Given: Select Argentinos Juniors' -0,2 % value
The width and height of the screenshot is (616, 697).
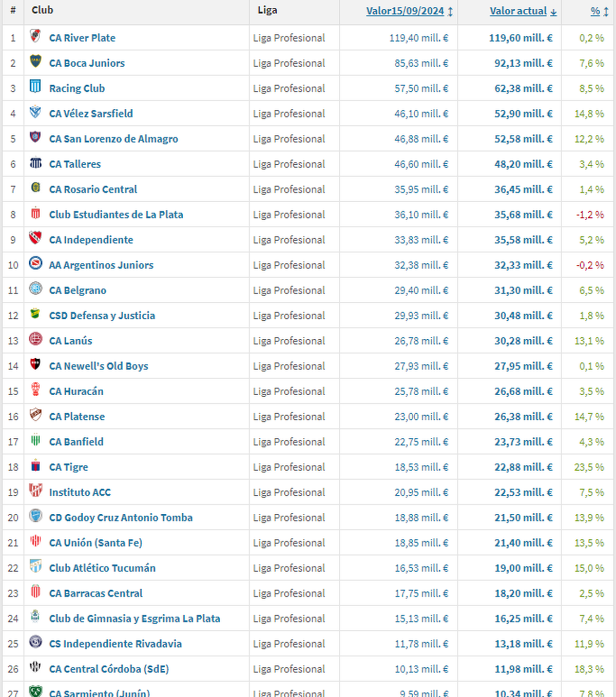Looking at the screenshot, I should pyautogui.click(x=590, y=265).
